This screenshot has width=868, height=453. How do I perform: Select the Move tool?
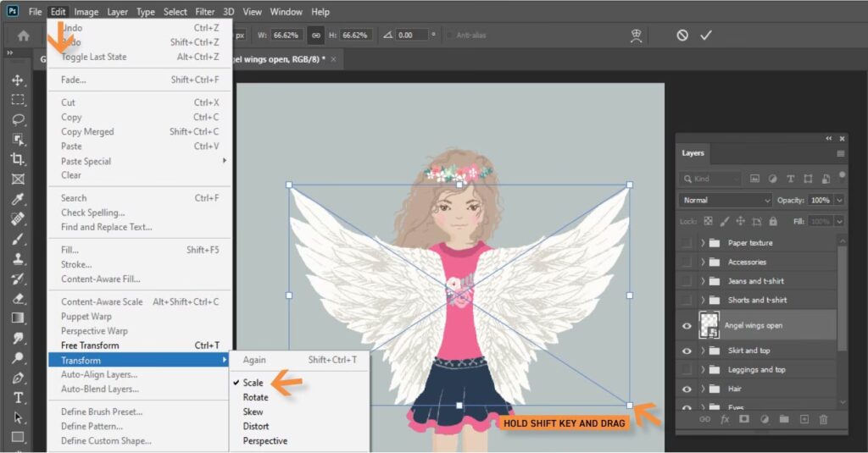(x=18, y=80)
